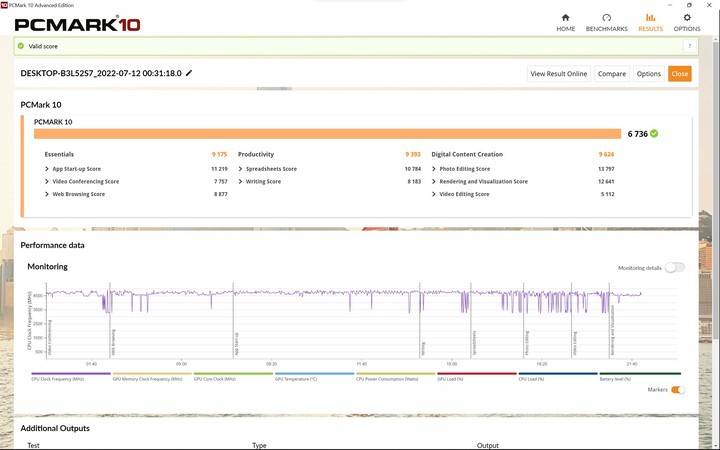720x450 pixels.
Task: Expand Web Browsing Score details
Action: pyautogui.click(x=47, y=194)
